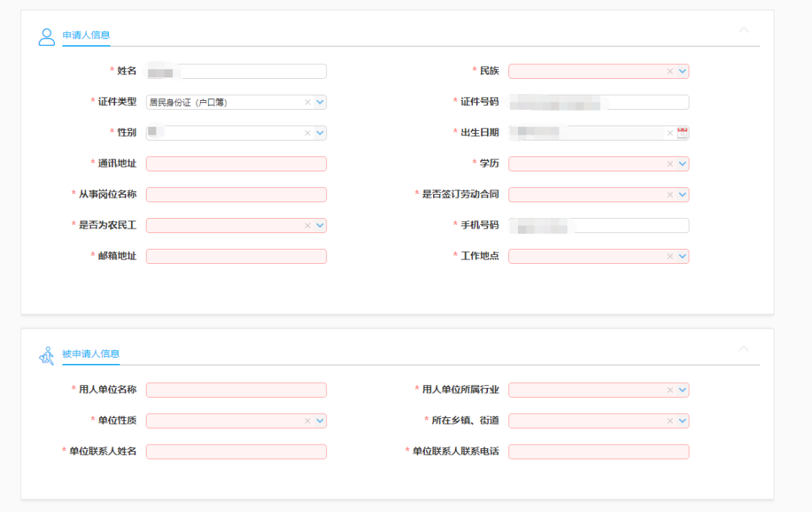The width and height of the screenshot is (812, 512).
Task: Collapse the 被申请人信息 panel with the chevron
Action: point(744,349)
